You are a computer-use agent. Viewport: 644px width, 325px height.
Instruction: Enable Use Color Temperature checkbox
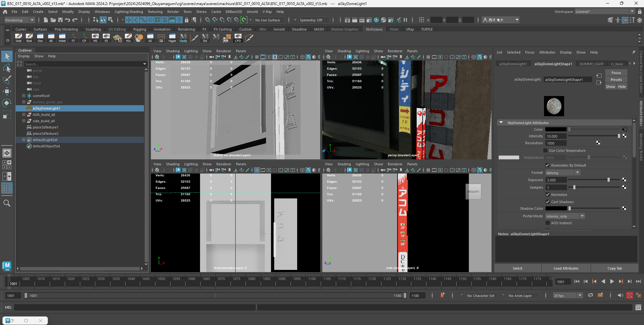[546, 151]
